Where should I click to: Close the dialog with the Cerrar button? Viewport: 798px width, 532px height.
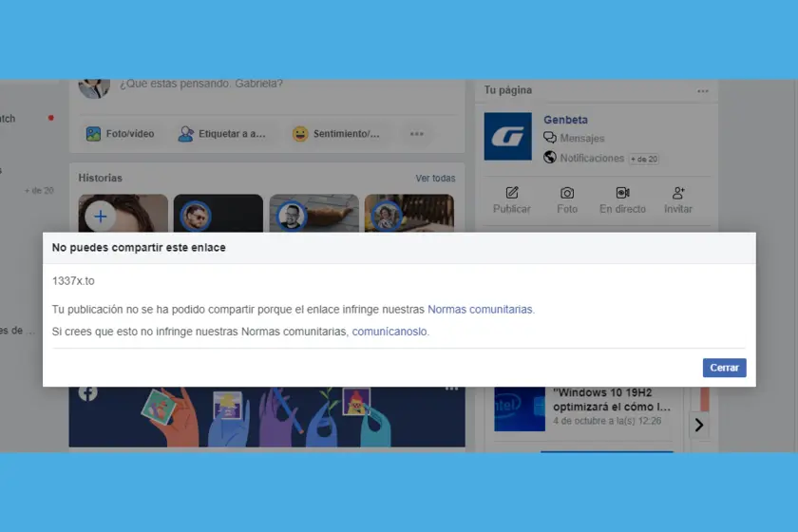(x=724, y=368)
